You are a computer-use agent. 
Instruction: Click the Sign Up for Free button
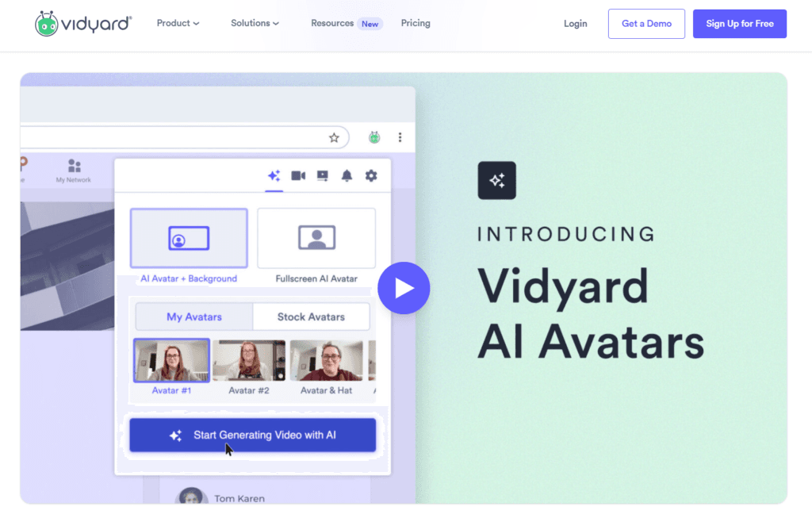click(x=739, y=23)
